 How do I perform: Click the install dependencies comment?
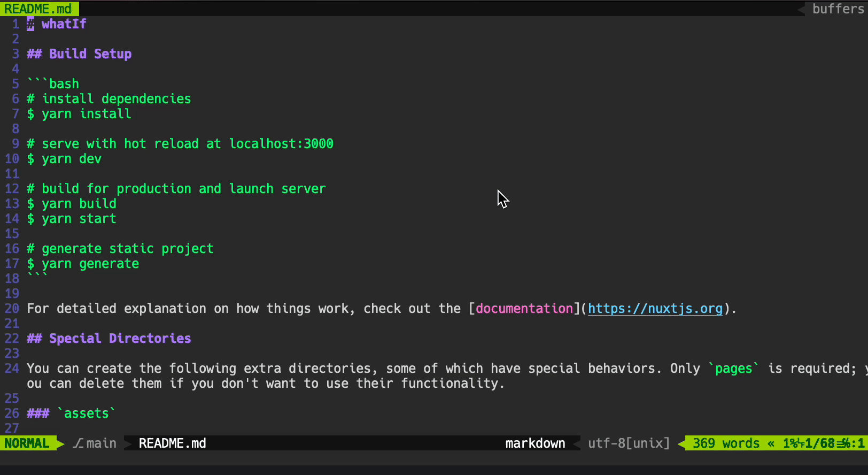tap(109, 99)
